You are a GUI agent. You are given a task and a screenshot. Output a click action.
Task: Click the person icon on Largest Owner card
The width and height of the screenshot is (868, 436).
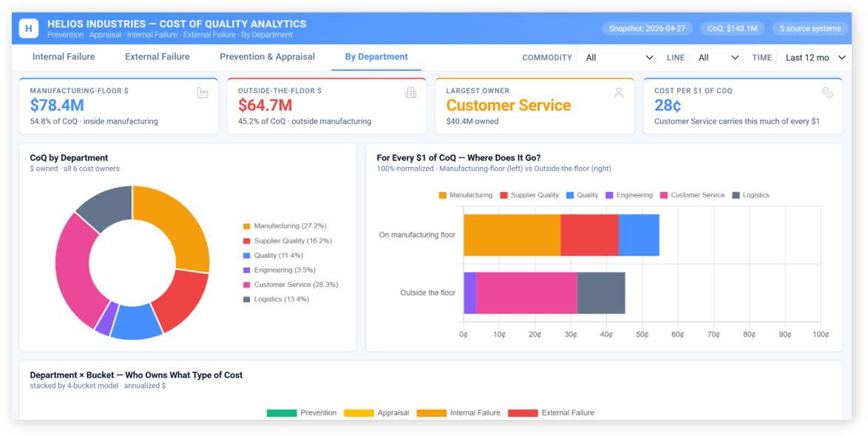tap(619, 93)
